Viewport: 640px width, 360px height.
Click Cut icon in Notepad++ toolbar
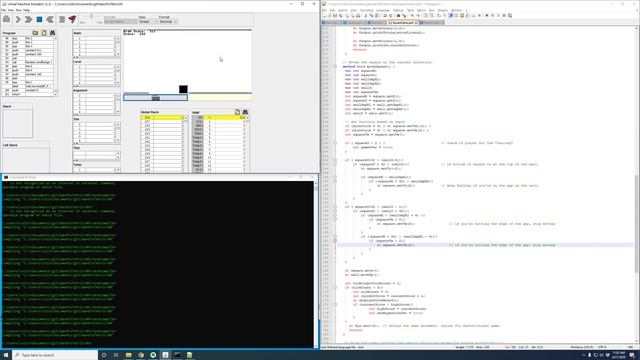point(366,16)
